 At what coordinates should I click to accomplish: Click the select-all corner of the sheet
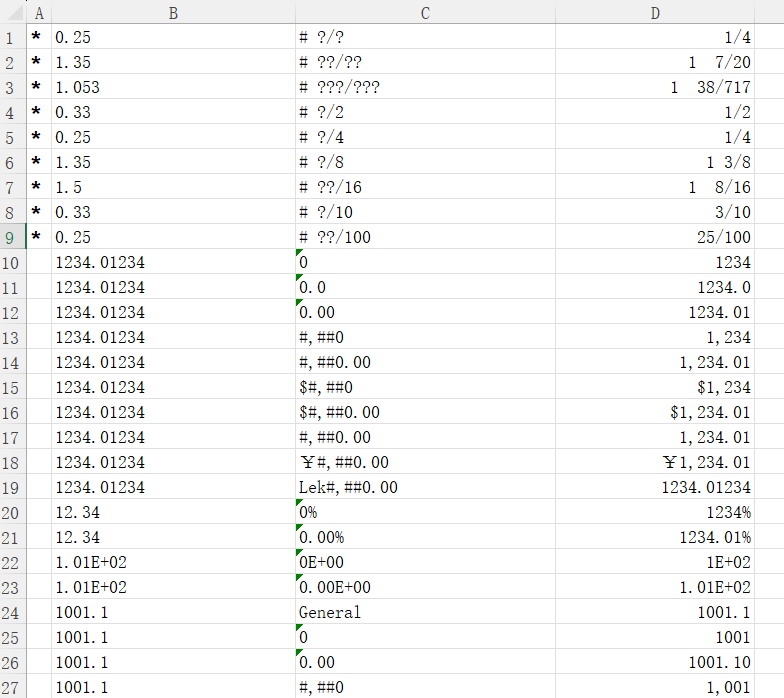click(12, 13)
